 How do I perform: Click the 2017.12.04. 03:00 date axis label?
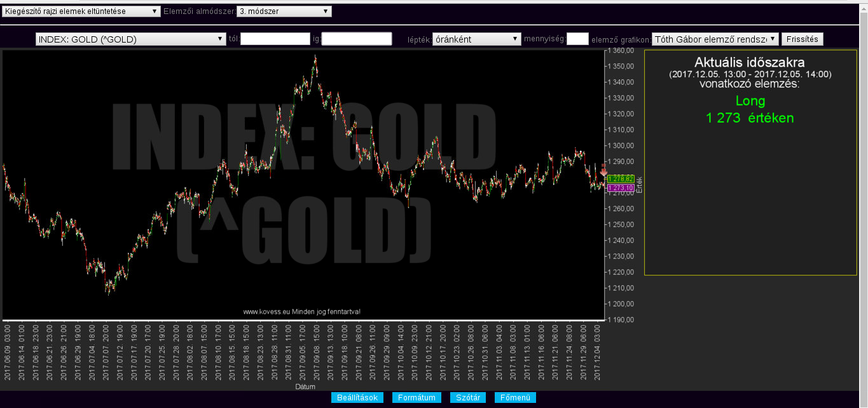tap(598, 353)
